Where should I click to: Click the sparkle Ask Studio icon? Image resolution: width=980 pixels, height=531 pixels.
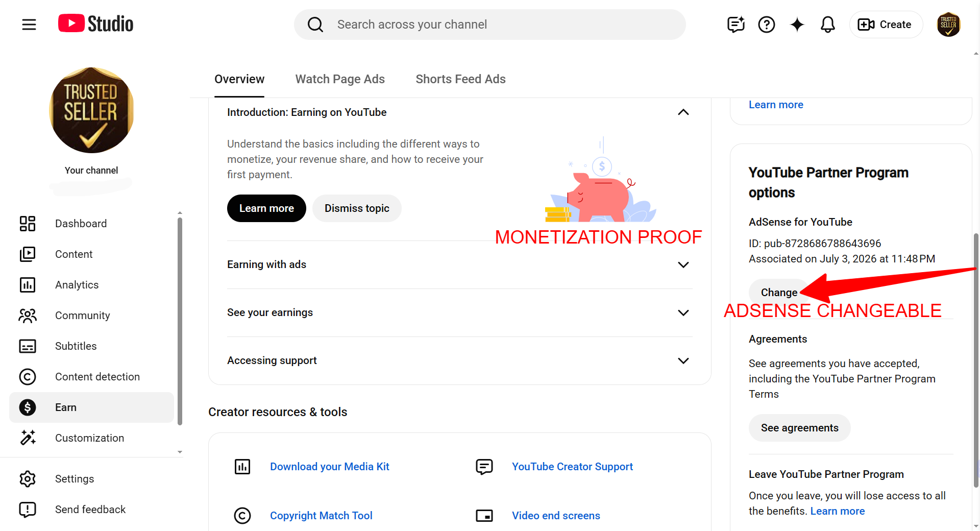797,25
